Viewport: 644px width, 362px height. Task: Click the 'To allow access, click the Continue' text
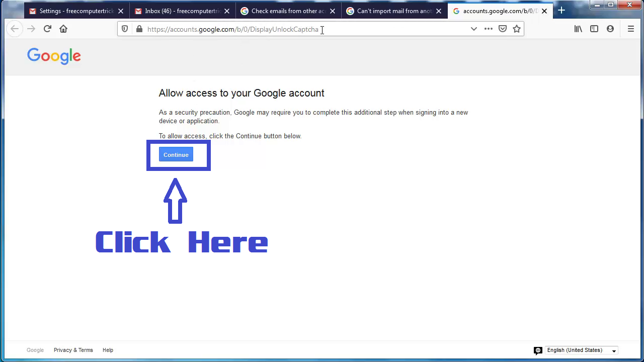coord(230,136)
